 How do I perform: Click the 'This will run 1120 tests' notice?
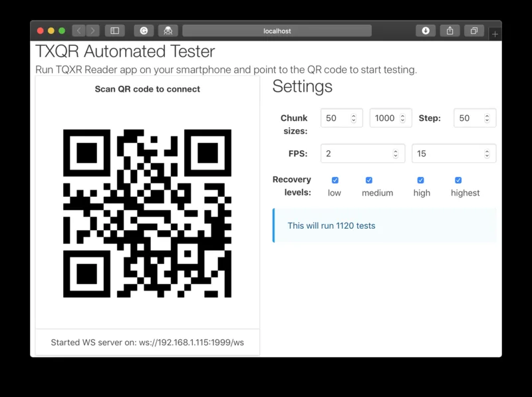click(384, 225)
